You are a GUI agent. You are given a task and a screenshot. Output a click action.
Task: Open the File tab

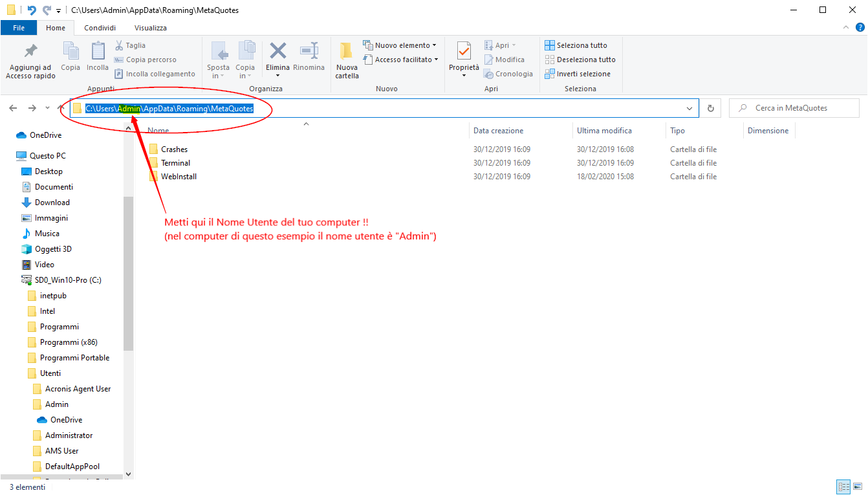coord(19,28)
